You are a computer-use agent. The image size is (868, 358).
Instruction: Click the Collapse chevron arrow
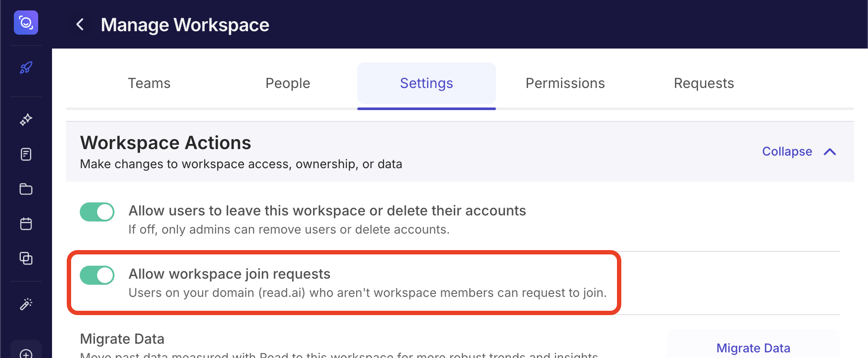coord(830,152)
